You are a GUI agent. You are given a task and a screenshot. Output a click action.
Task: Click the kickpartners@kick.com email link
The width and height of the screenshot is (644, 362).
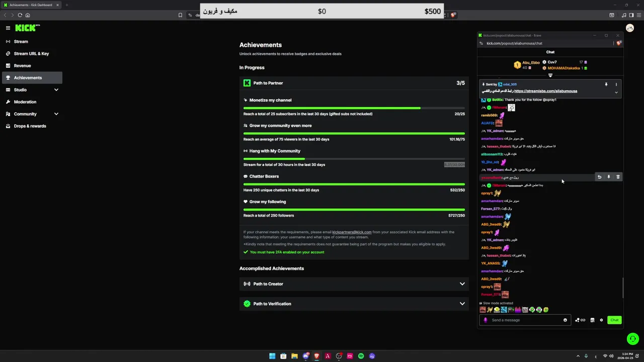coord(352,232)
